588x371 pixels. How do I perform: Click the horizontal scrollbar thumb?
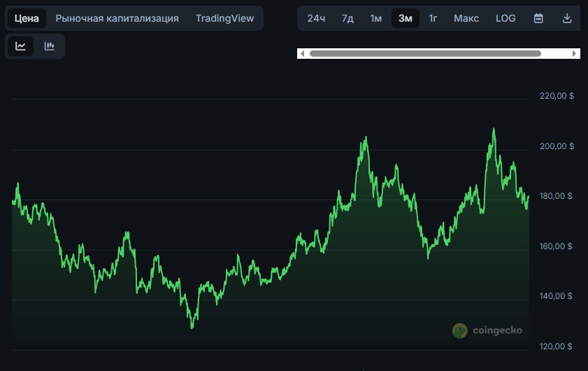pos(425,53)
